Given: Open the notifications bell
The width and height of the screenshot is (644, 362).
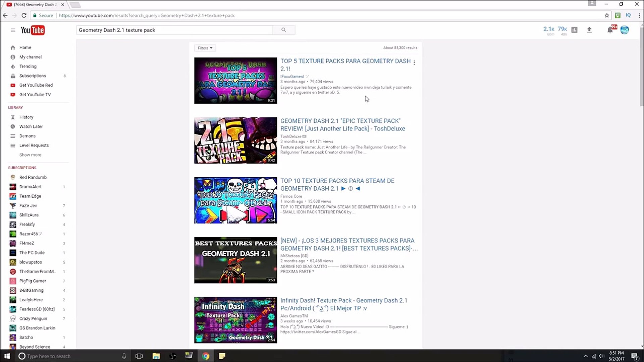Looking at the screenshot, I should (610, 30).
